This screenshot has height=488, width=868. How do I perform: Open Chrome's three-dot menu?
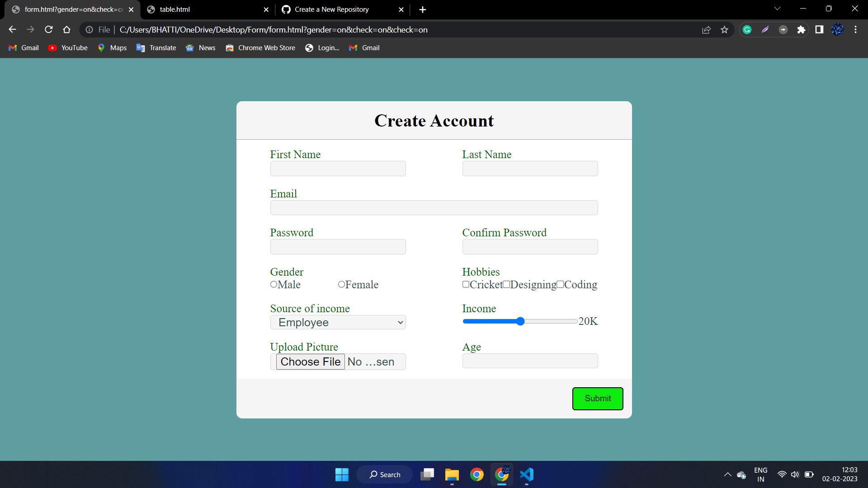pyautogui.click(x=856, y=30)
